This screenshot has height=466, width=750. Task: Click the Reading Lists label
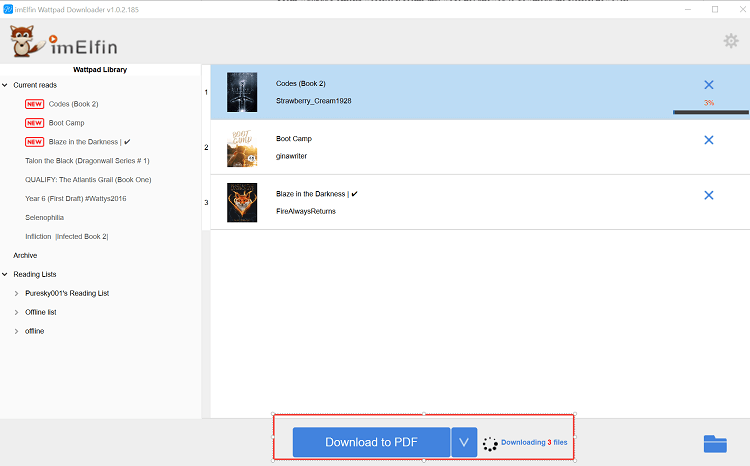click(x=34, y=274)
